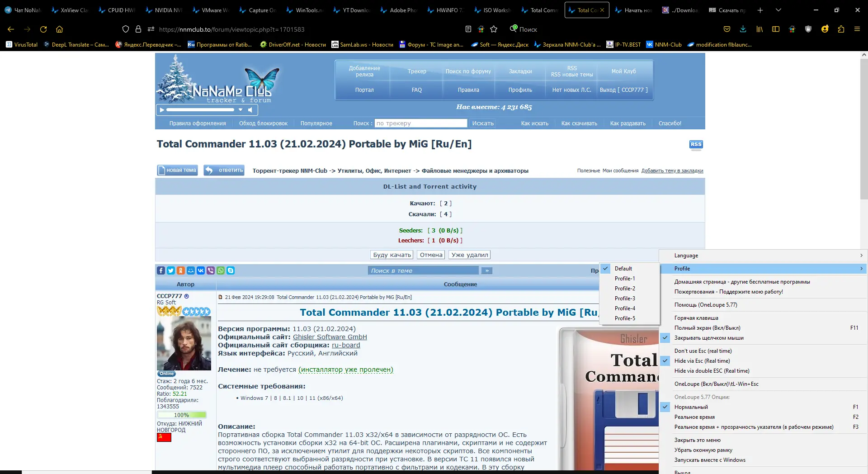Click 'Закрыть это меню' entry

(x=764, y=440)
